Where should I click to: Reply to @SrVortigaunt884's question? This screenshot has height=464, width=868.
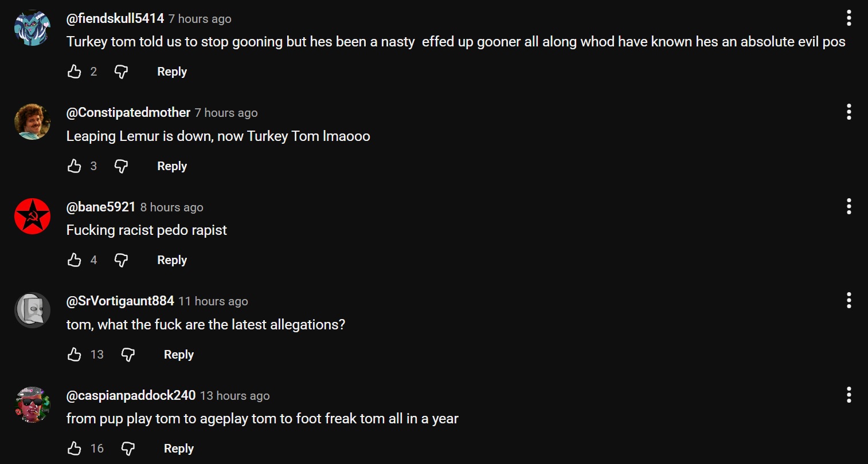pos(178,354)
